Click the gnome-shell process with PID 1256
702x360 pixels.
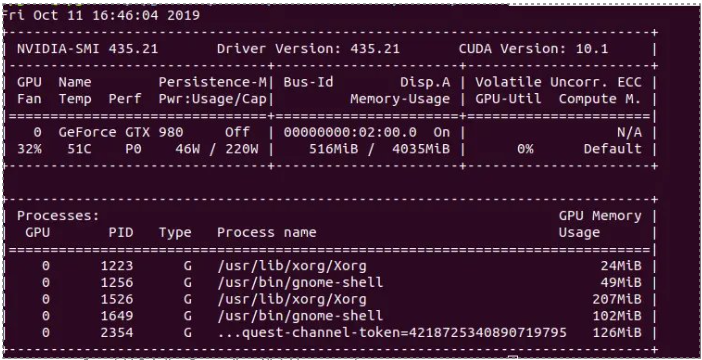300,283
